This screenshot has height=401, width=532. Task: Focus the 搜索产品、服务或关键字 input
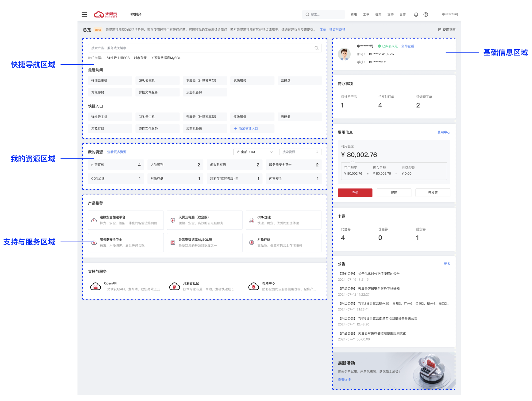coord(205,48)
